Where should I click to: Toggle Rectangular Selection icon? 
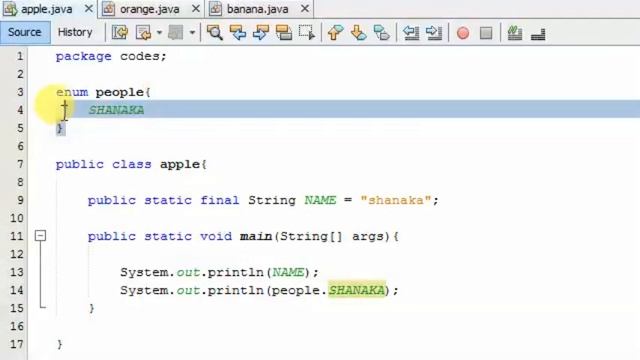[x=307, y=33]
